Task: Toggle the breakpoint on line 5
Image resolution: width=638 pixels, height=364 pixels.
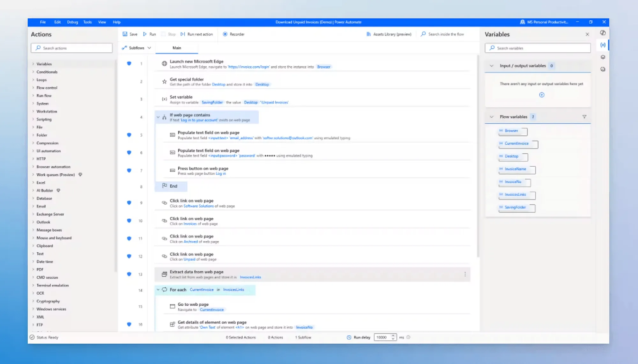Action: click(129, 135)
